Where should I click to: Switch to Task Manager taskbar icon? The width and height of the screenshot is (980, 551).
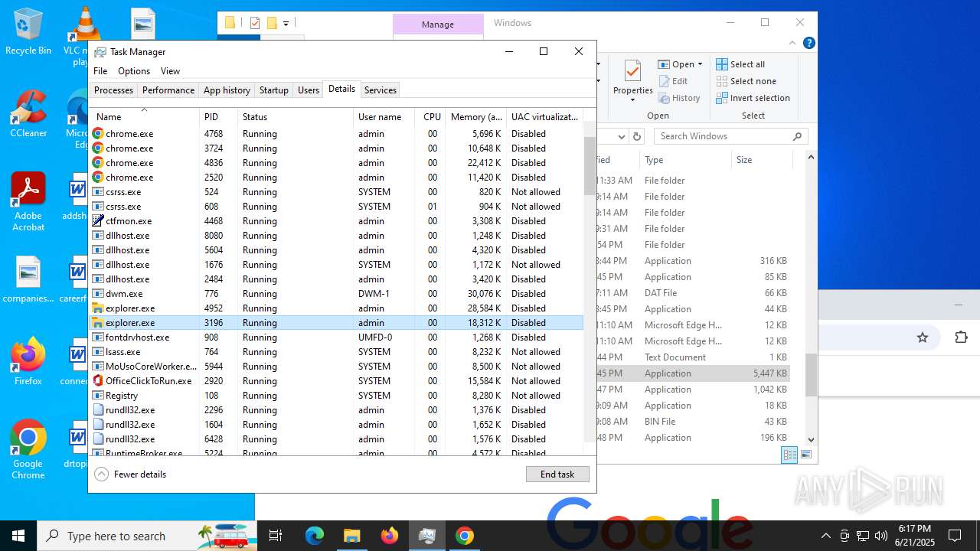(x=426, y=536)
